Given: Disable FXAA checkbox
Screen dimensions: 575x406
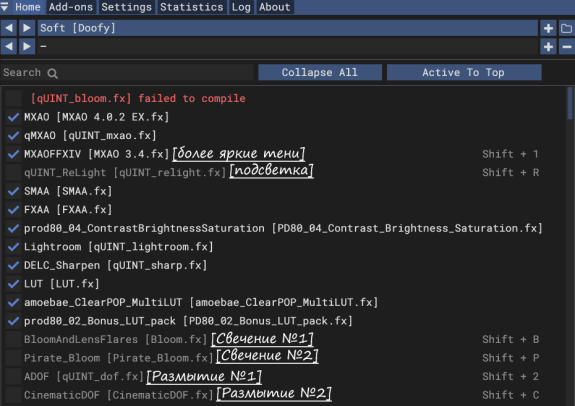Looking at the screenshot, I should pos(14,209).
